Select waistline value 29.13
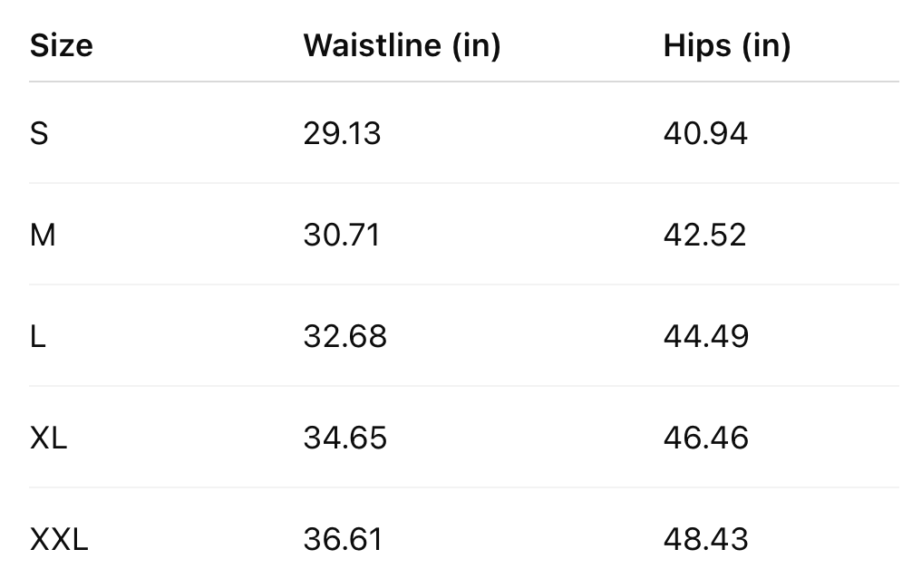Viewport: 922px width, 588px height. pos(343,133)
